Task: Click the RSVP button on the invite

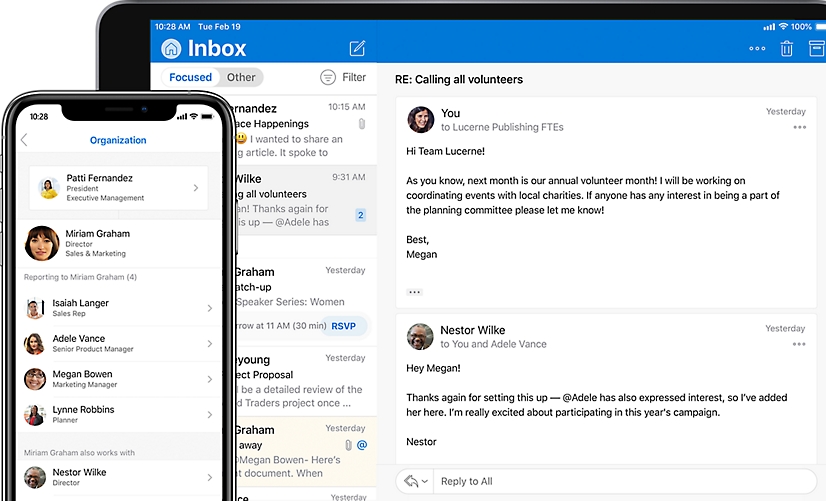Action: (x=343, y=325)
